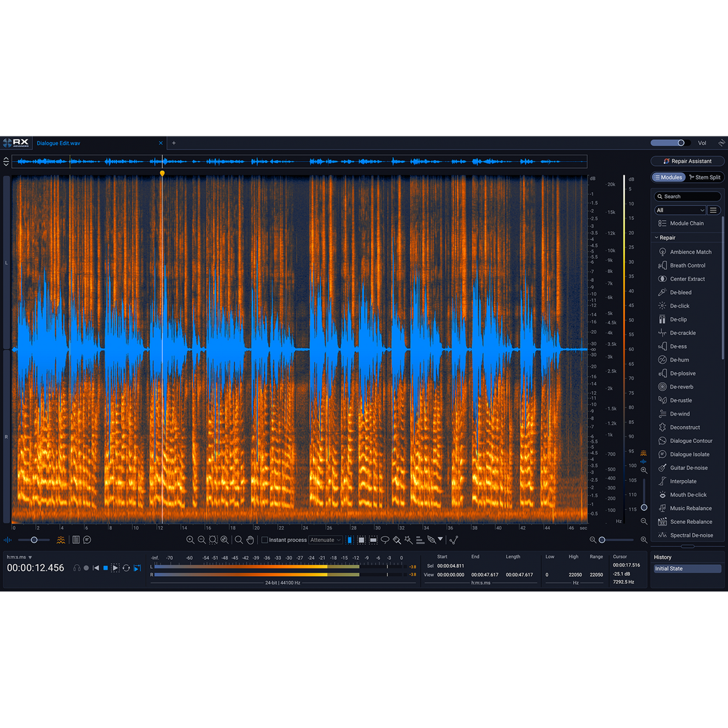
Task: Select the Magic Wand tool
Action: pyautogui.click(x=408, y=540)
